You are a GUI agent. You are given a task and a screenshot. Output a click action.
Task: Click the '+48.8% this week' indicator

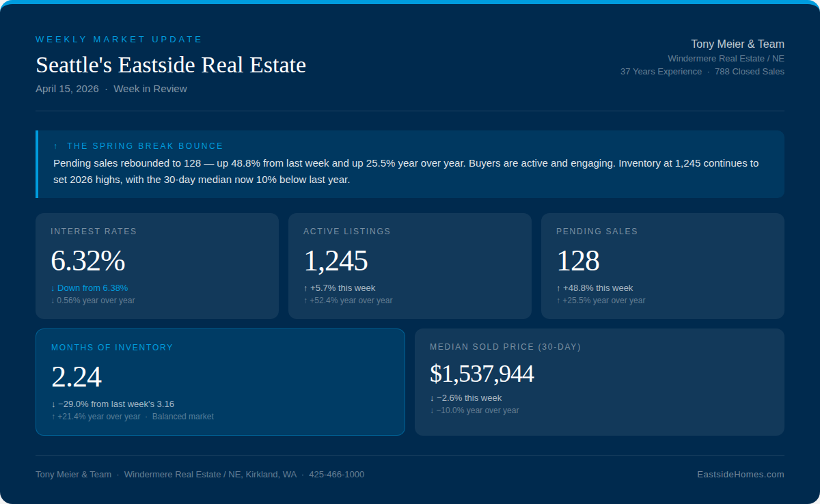tap(594, 288)
